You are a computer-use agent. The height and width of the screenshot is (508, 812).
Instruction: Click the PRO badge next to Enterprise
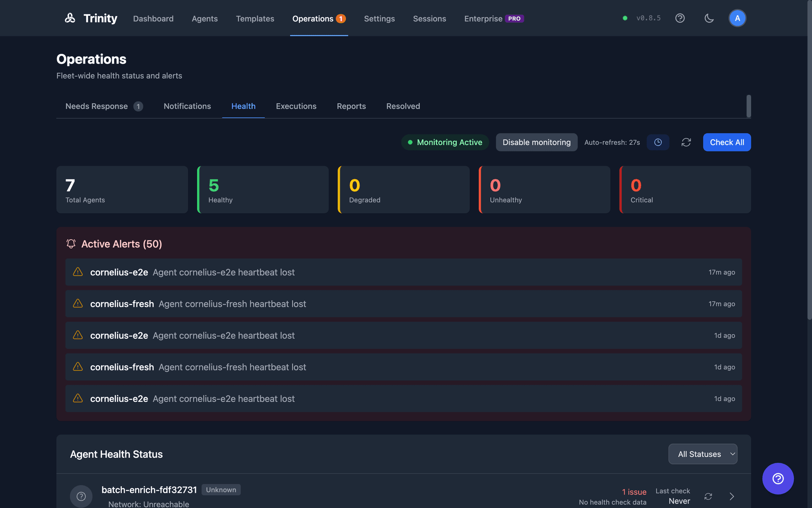coord(514,19)
